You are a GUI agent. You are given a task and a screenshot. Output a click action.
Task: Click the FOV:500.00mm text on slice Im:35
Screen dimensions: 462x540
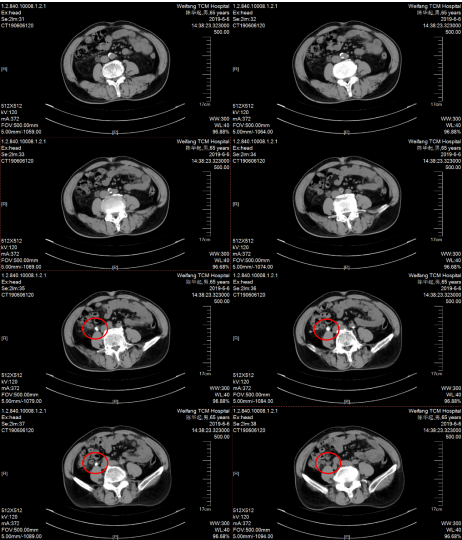20,395
